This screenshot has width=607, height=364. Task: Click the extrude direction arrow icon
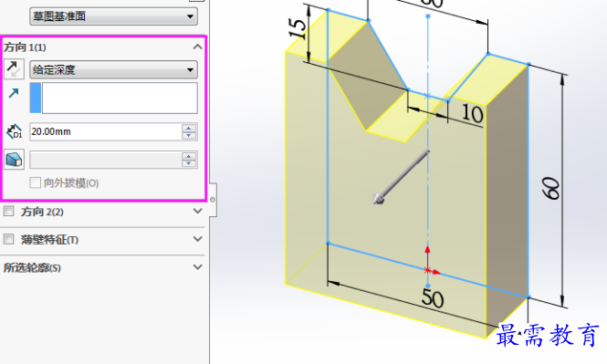click(14, 93)
